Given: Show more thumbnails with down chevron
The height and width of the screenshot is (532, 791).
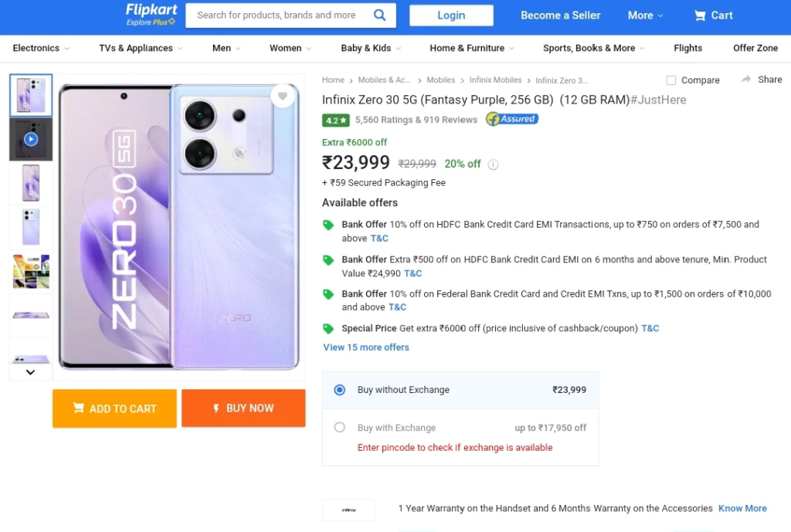Looking at the screenshot, I should tap(30, 372).
